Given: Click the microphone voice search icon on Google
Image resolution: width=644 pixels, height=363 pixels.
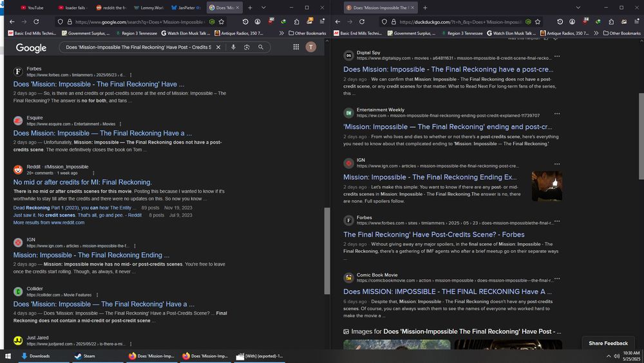Looking at the screenshot, I should [233, 47].
